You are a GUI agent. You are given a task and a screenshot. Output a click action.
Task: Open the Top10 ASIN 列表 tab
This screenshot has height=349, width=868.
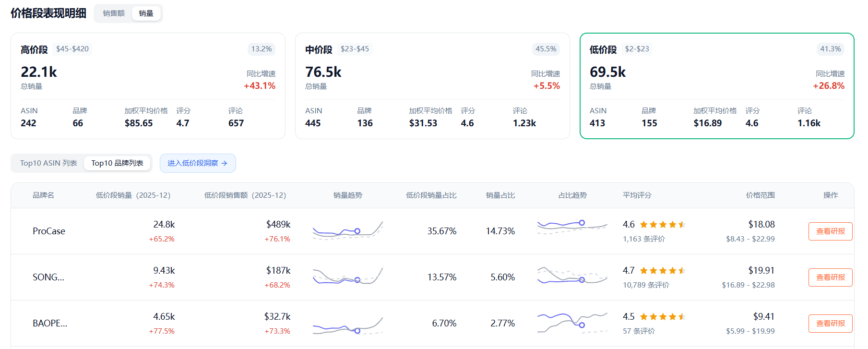click(48, 163)
